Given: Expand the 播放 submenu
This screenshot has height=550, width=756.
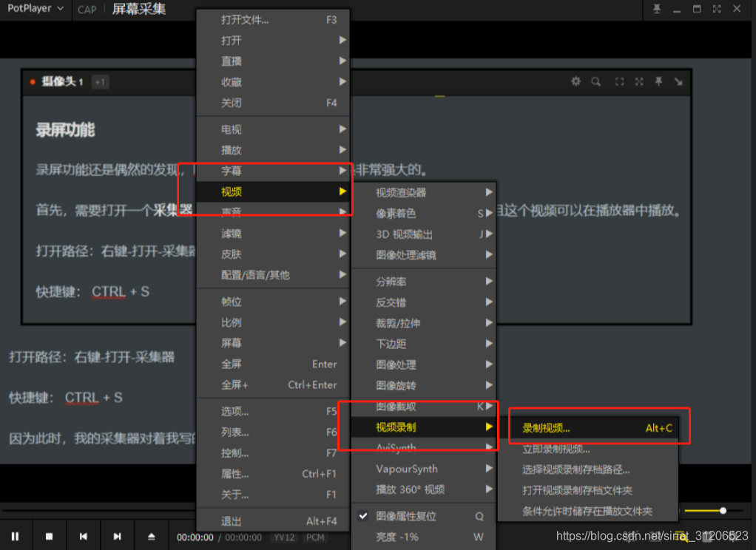Looking at the screenshot, I should (273, 150).
